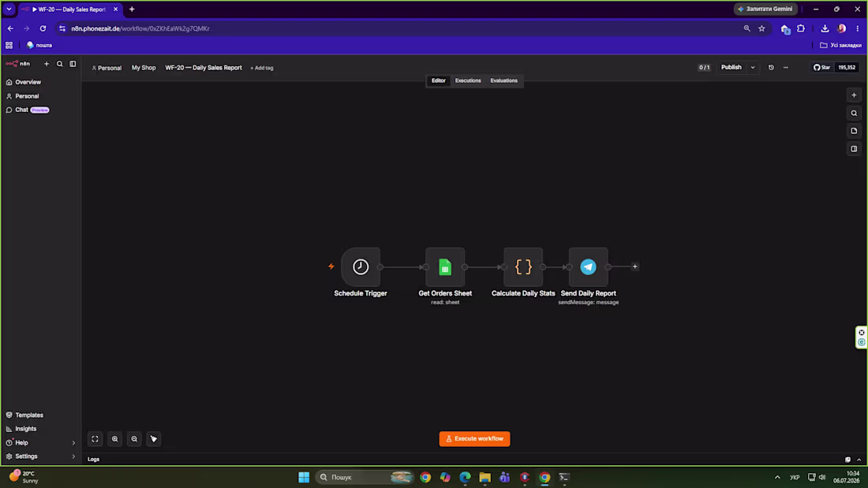
Task: Click the Execute workflow button
Action: click(x=474, y=439)
